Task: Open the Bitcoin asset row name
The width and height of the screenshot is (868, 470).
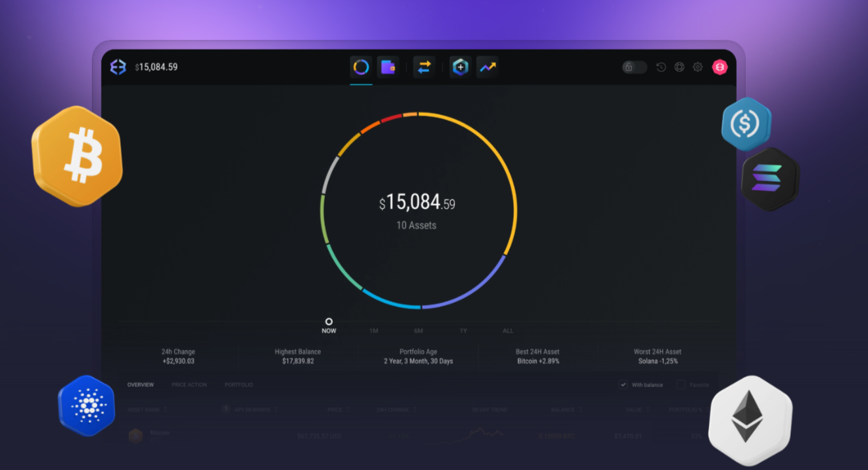Action: point(160,433)
